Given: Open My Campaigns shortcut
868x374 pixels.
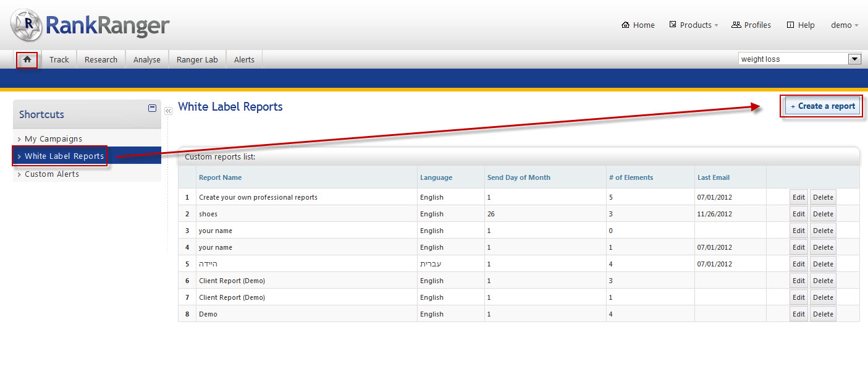Looking at the screenshot, I should pos(53,139).
